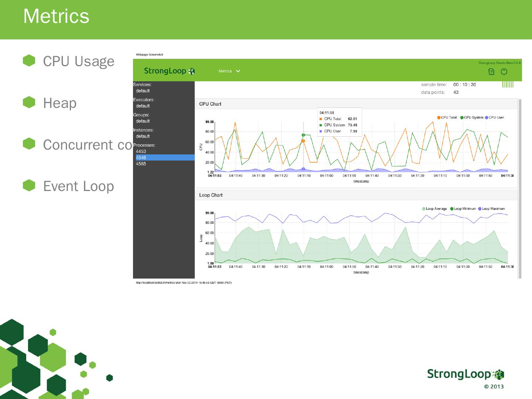Image resolution: width=532 pixels, height=399 pixels.
Task: Click the green bullet beside Event Loop
Action: coord(29,185)
